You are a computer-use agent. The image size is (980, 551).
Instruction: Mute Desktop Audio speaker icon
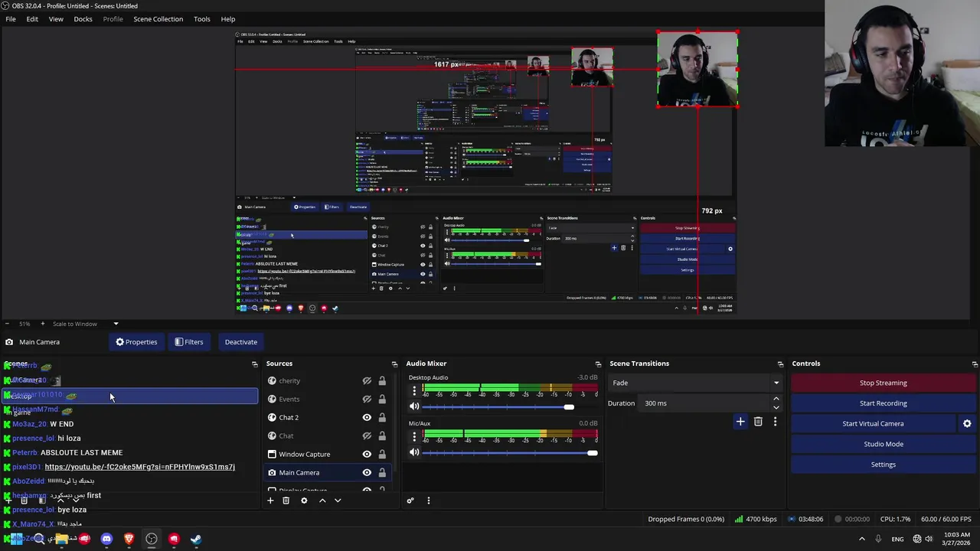click(x=414, y=407)
